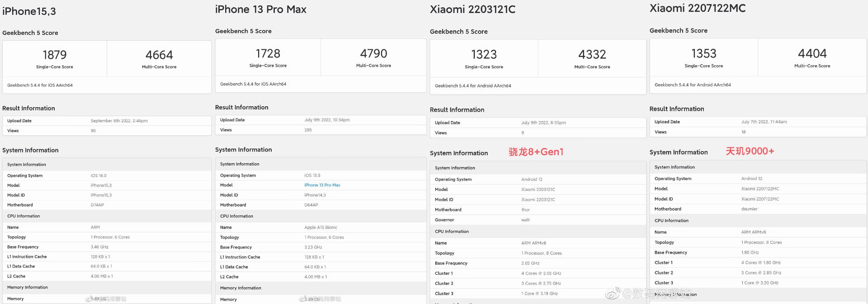
Task: Click the daumier motherboard value
Action: (749, 209)
